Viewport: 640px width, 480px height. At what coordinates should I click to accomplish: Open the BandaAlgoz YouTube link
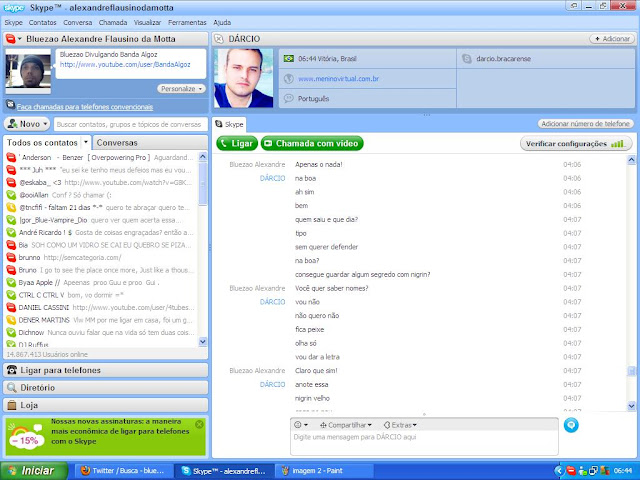point(125,64)
